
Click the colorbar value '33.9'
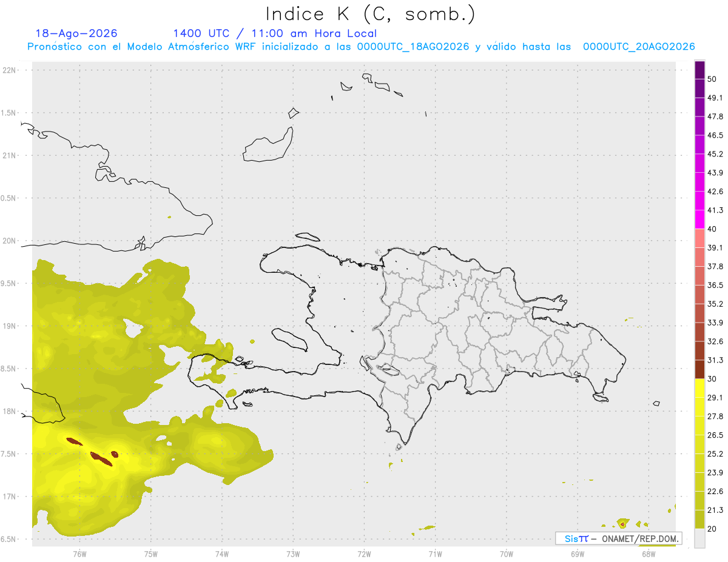tap(715, 323)
